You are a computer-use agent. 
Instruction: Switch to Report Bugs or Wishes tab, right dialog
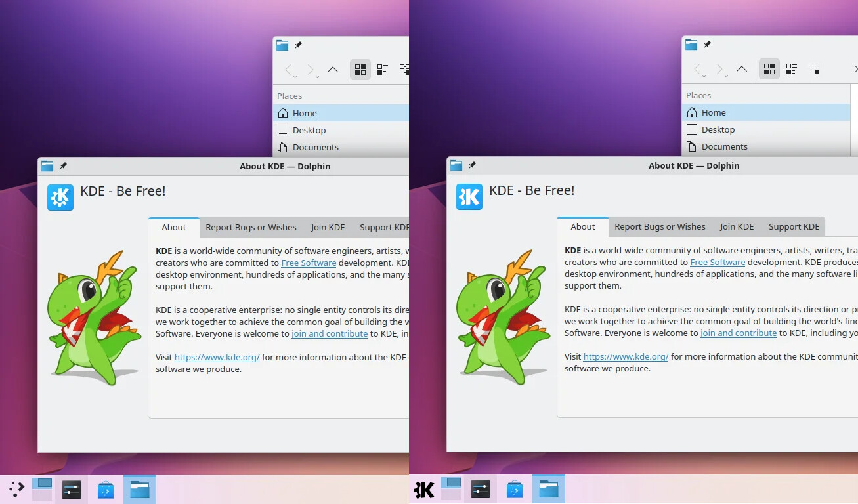tap(660, 226)
